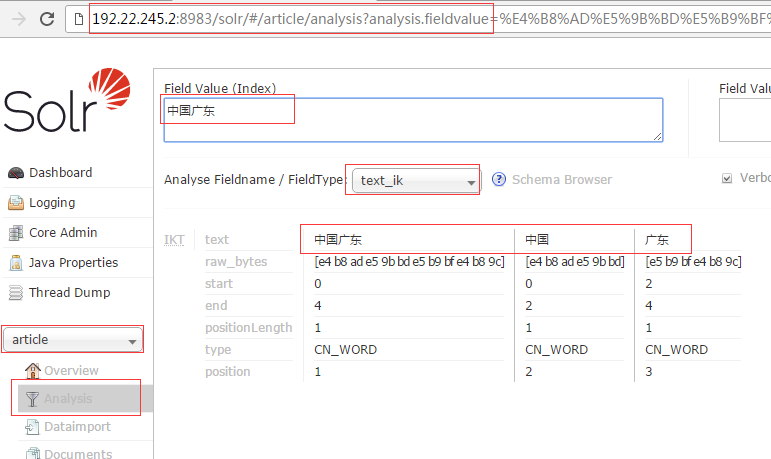Open the Logging page
Image resolution: width=771 pixels, height=459 pixels.
(52, 203)
